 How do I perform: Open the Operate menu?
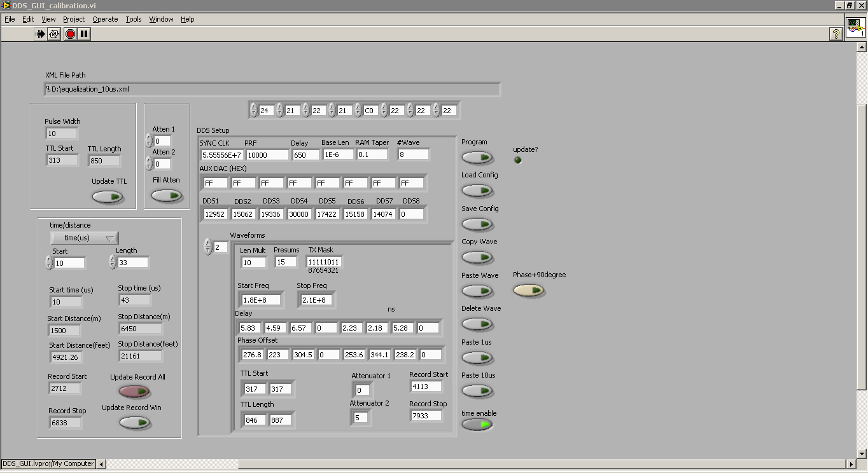[105, 19]
